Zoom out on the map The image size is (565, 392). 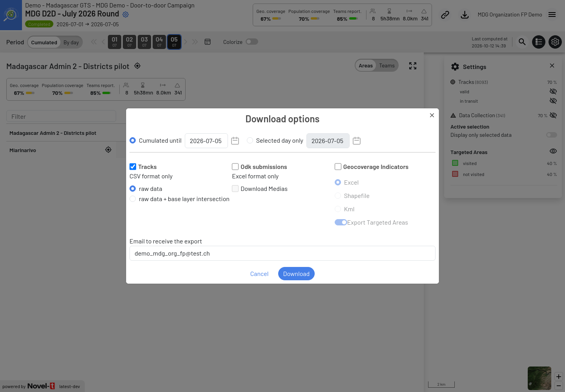pyautogui.click(x=559, y=386)
